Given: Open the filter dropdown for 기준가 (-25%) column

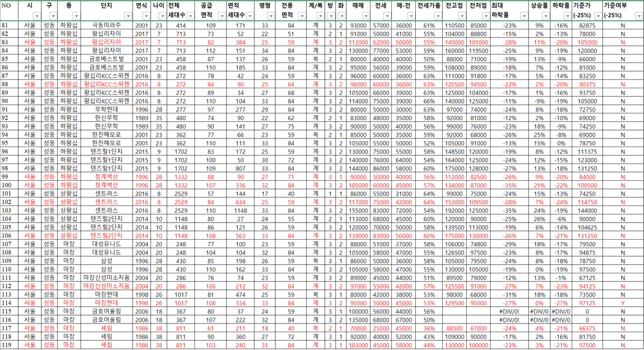Looking at the screenshot, I should (x=598, y=16).
